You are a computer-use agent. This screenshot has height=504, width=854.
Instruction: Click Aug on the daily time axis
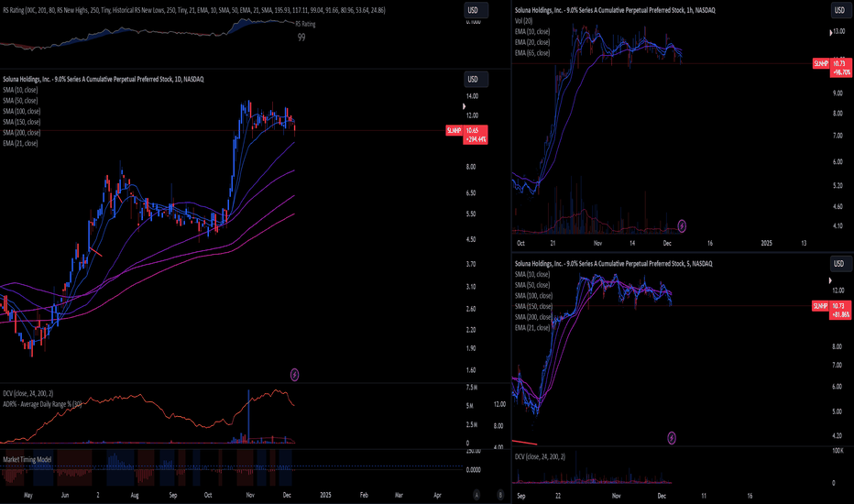(135, 495)
